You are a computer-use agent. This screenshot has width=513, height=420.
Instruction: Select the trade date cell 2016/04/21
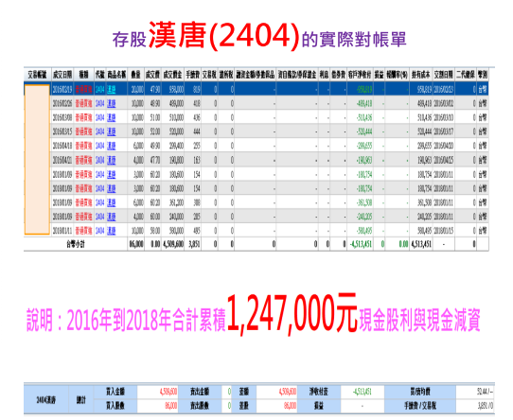pyautogui.click(x=62, y=160)
